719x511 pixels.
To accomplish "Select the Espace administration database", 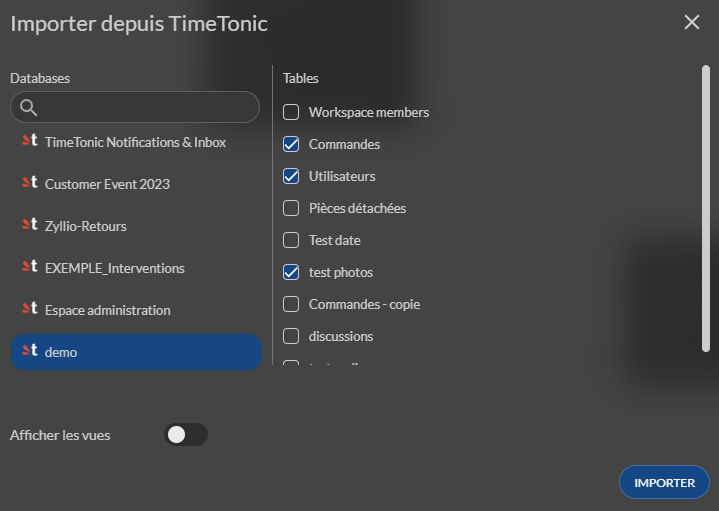I will [135, 310].
